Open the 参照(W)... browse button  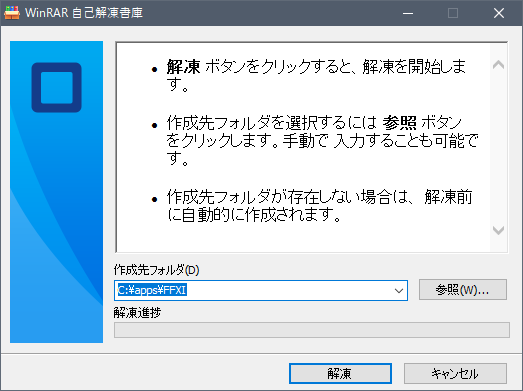click(x=463, y=290)
